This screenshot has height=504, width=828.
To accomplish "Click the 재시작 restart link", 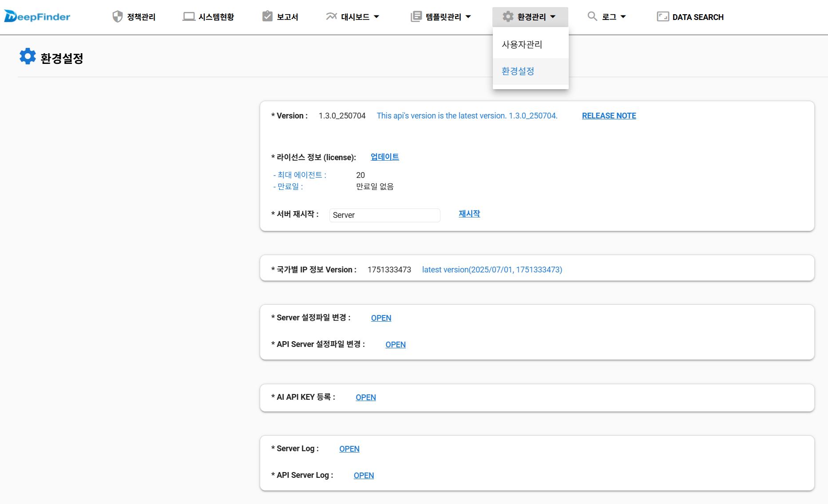I will click(x=469, y=214).
